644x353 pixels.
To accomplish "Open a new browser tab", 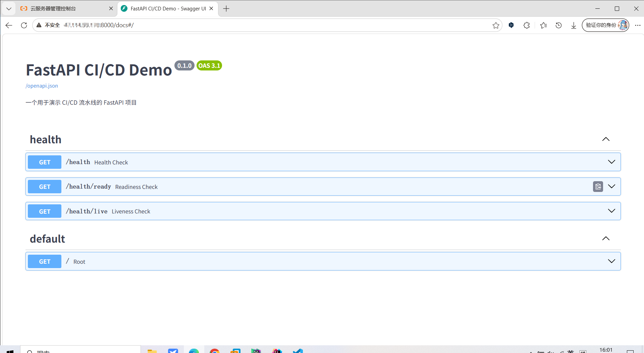I will [226, 9].
